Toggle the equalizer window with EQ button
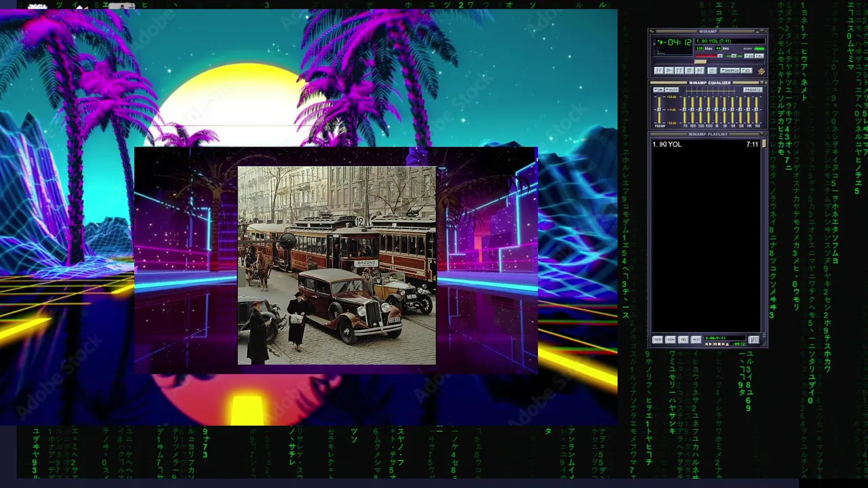The height and width of the screenshot is (488, 868). coord(749,56)
